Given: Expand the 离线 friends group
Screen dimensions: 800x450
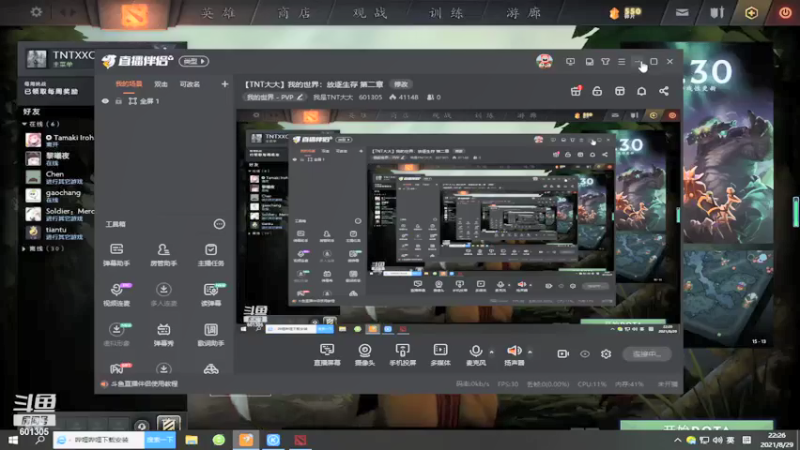Looking at the screenshot, I should click(24, 248).
